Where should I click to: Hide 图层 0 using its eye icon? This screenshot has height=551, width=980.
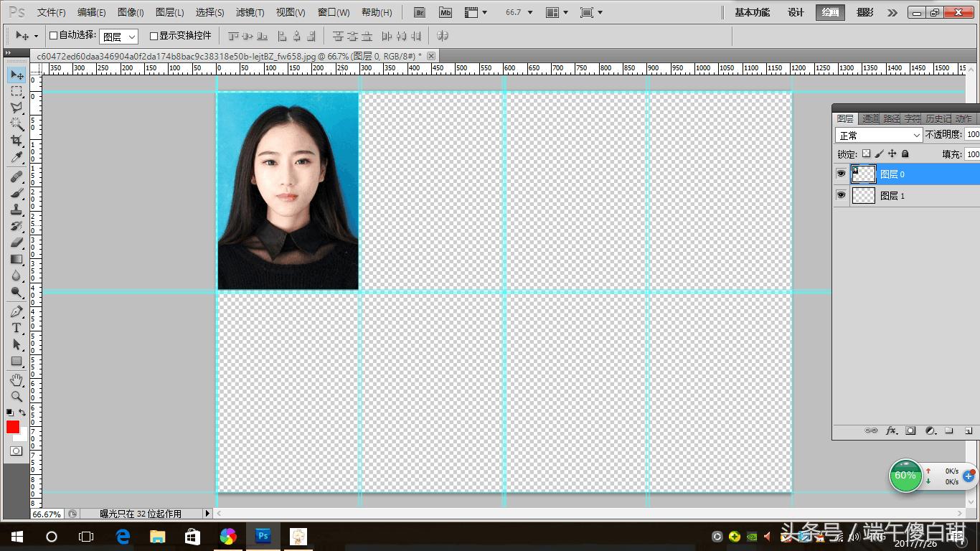[x=841, y=174]
